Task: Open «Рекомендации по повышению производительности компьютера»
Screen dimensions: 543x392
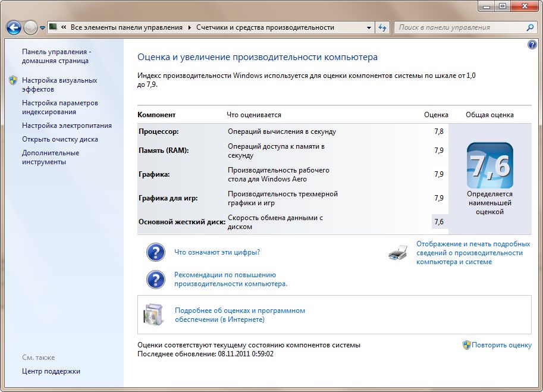Action: click(x=231, y=279)
